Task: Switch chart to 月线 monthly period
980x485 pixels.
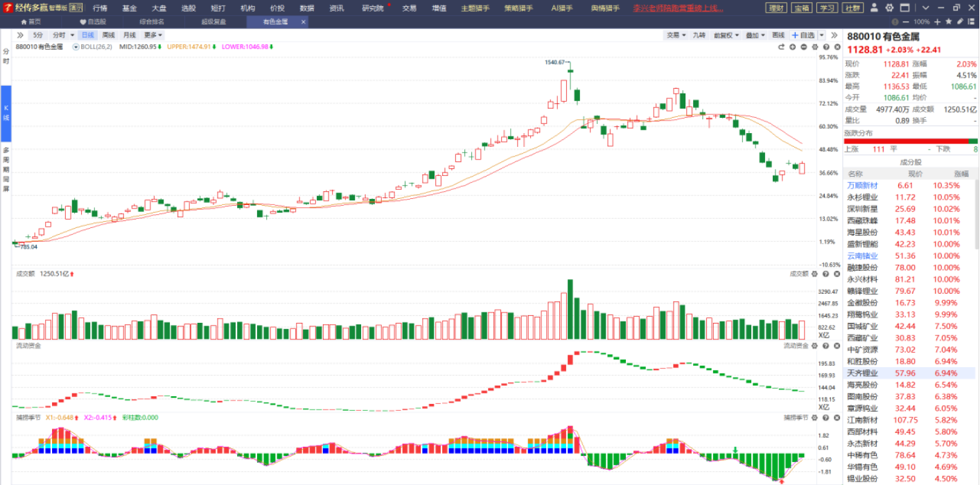Action: 130,35
